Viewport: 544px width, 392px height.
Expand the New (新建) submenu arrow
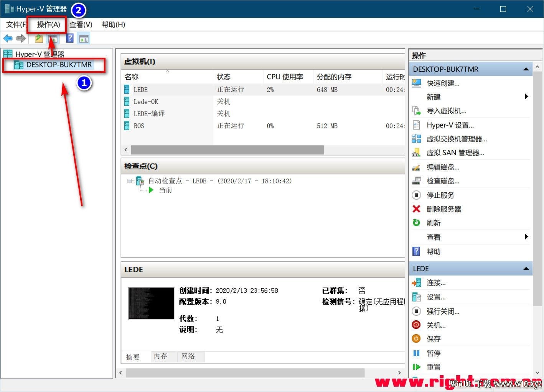click(x=526, y=97)
